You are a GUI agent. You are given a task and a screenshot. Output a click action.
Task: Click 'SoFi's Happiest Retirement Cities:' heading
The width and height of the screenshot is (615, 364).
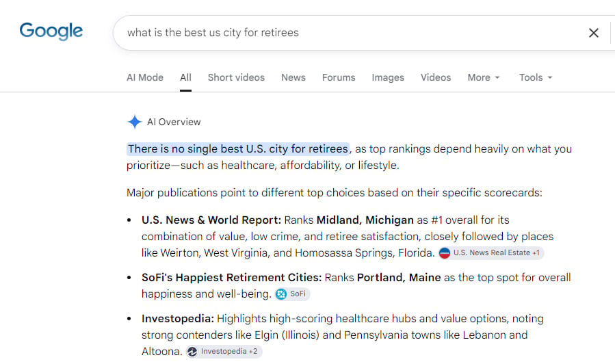(231, 278)
